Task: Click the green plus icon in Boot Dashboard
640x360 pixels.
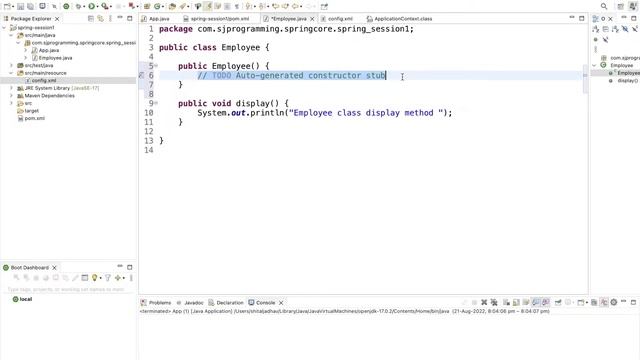Action: pos(118,278)
